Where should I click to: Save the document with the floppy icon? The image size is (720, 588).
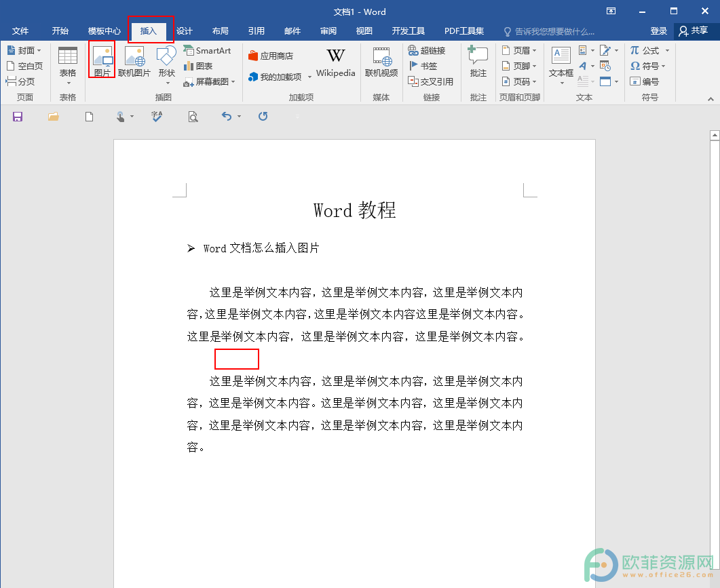(x=18, y=117)
